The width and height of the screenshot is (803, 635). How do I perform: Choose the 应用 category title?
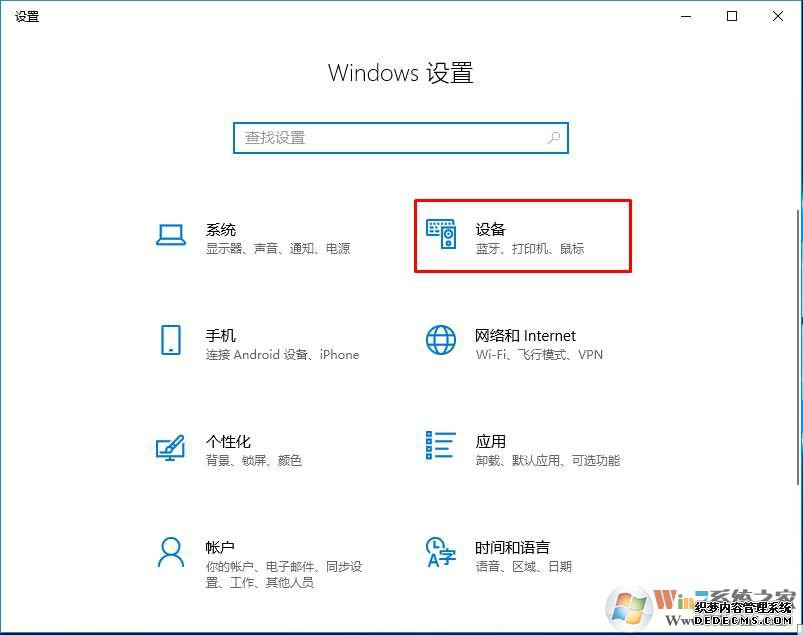490,441
